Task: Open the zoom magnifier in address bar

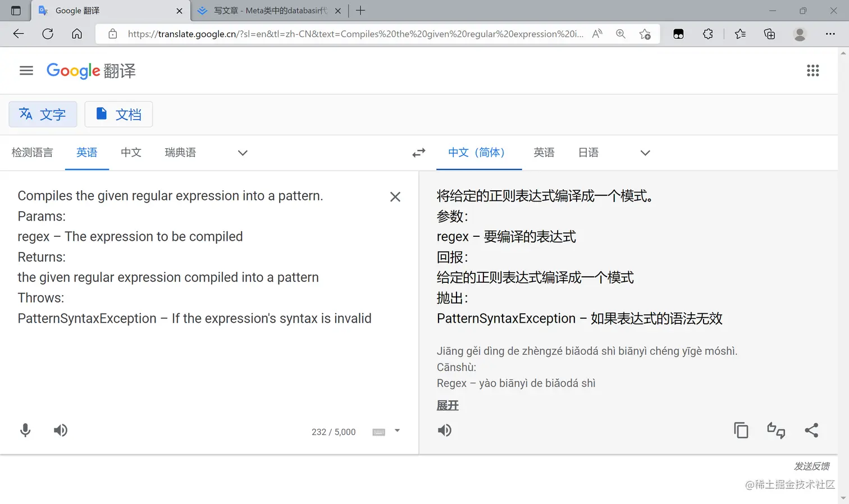Action: [x=620, y=34]
